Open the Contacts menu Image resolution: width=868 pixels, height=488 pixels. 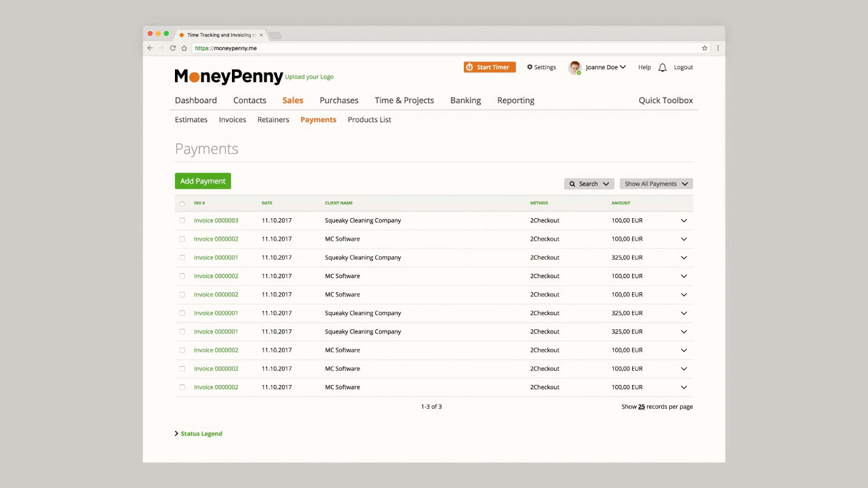[250, 100]
